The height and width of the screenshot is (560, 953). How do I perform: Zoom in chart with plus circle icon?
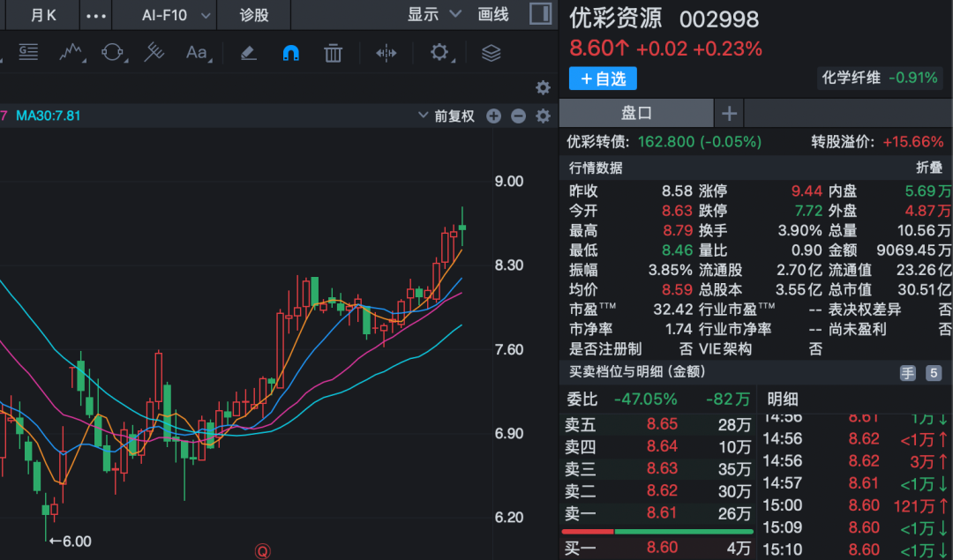(x=493, y=116)
